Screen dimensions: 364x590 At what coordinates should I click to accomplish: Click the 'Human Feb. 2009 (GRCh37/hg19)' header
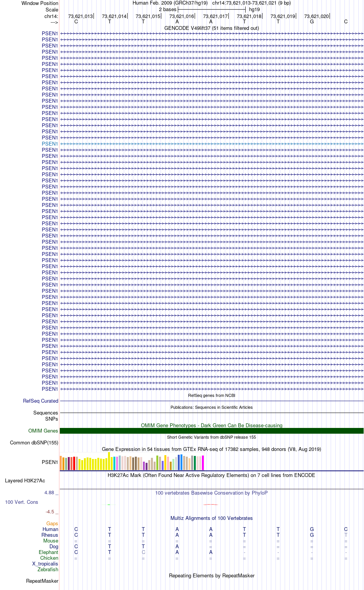(x=170, y=3)
